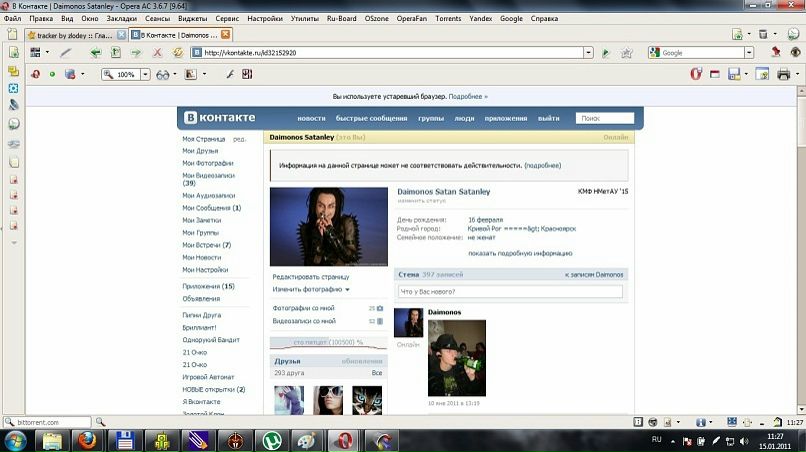Launch Firefox from the Windows taskbar
Image resolution: width=806 pixels, height=452 pixels.
coord(88,440)
